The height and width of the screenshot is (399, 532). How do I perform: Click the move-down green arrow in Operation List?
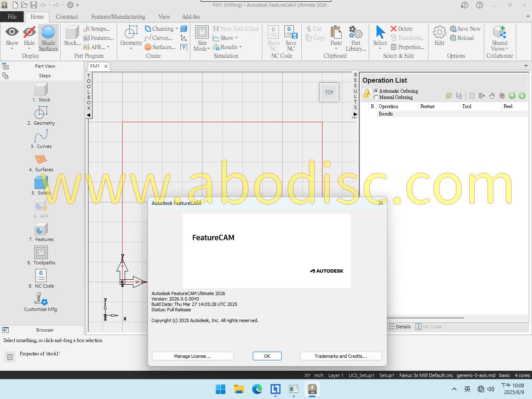tap(522, 96)
